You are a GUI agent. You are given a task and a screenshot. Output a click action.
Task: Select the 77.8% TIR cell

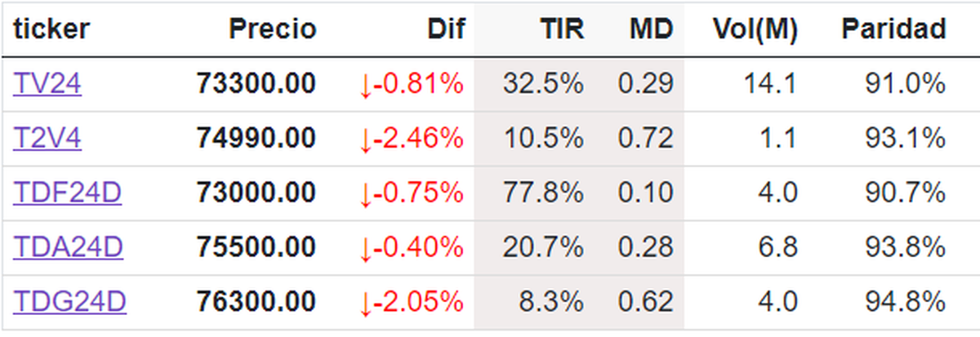[x=543, y=193]
